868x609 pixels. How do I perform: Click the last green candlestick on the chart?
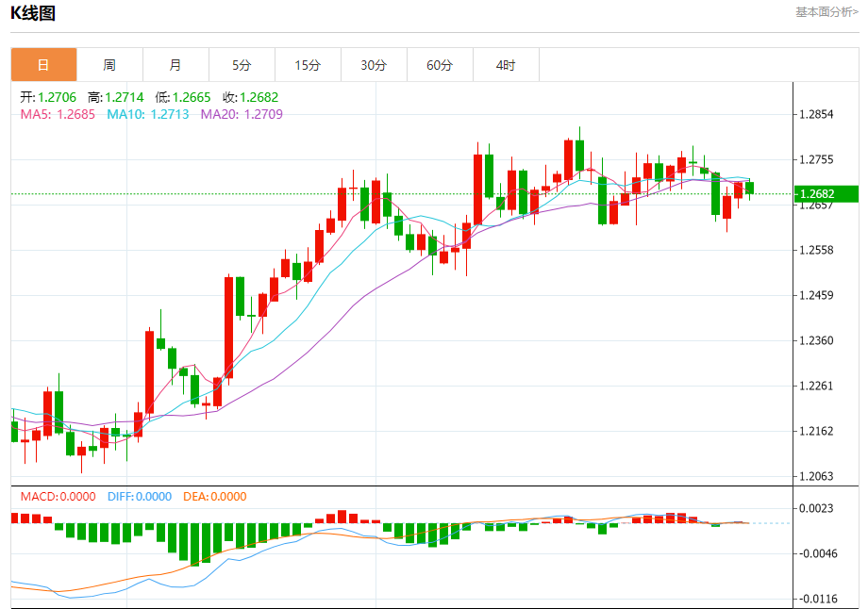click(x=749, y=188)
